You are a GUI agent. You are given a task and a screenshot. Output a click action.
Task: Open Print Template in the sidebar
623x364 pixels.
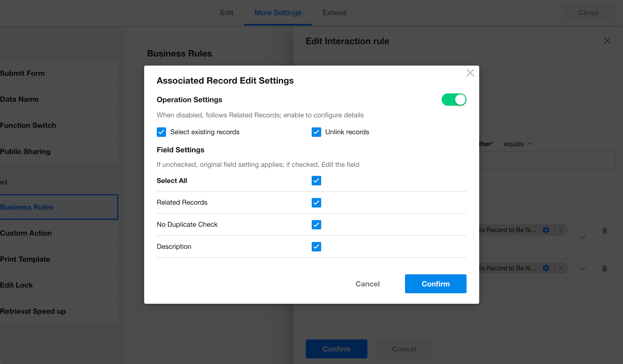(x=59, y=259)
